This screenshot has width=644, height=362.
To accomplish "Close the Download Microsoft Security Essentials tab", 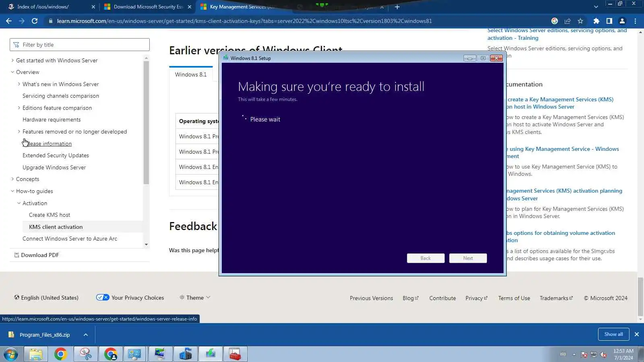I will [x=190, y=7].
